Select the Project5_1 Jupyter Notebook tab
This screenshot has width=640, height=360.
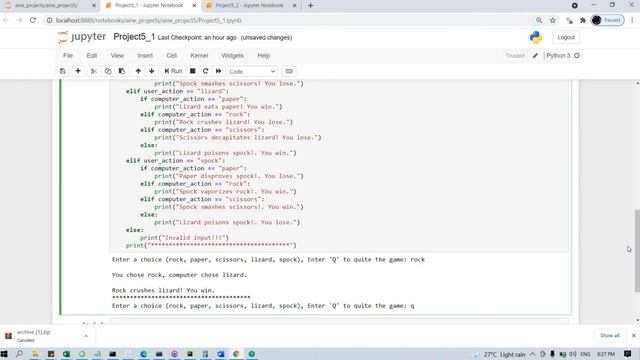pyautogui.click(x=149, y=5)
